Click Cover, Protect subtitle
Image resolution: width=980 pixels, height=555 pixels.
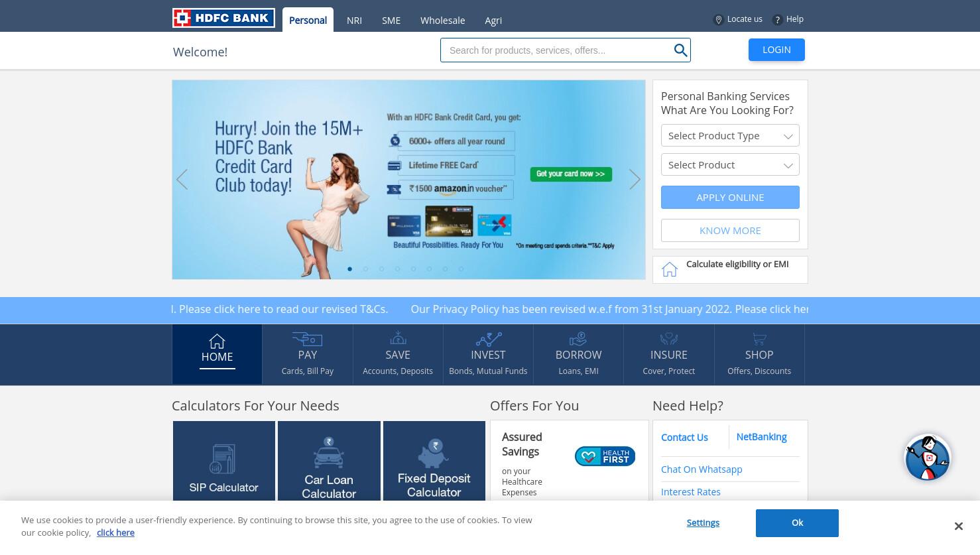click(x=668, y=371)
